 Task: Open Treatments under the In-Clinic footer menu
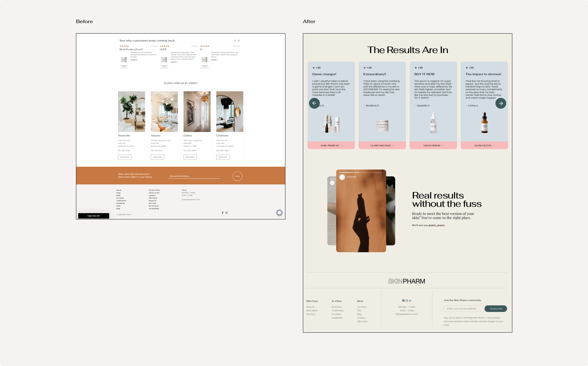point(338,310)
